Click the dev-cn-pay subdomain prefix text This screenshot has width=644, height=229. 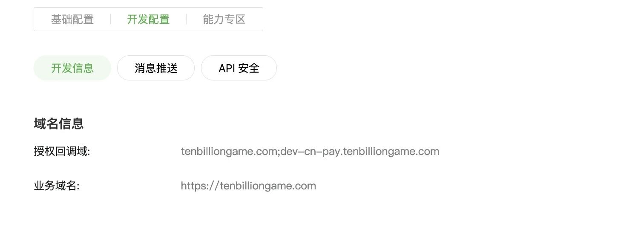(x=310, y=152)
